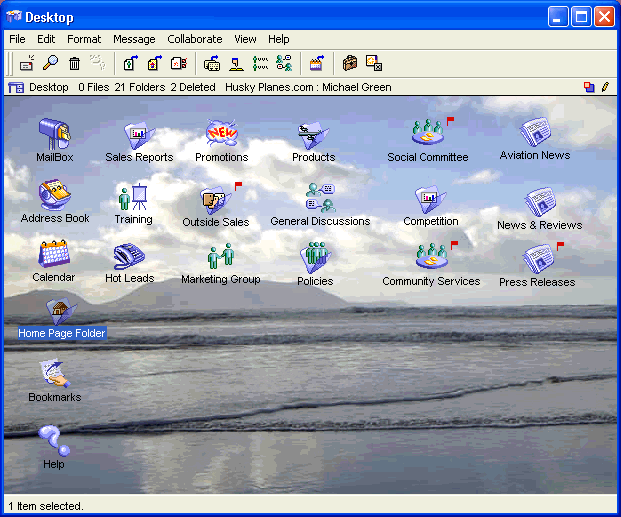Open the Collaborate menu
The image size is (621, 517).
pos(195,39)
